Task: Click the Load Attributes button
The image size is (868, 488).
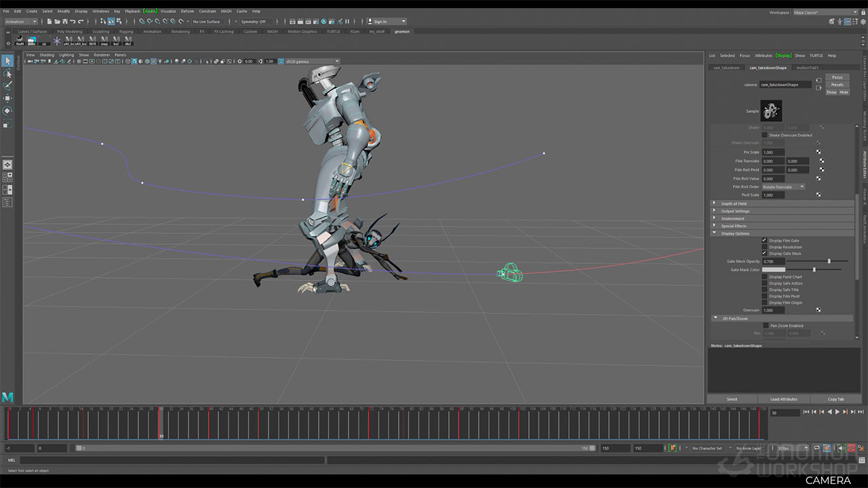Action: [x=783, y=399]
